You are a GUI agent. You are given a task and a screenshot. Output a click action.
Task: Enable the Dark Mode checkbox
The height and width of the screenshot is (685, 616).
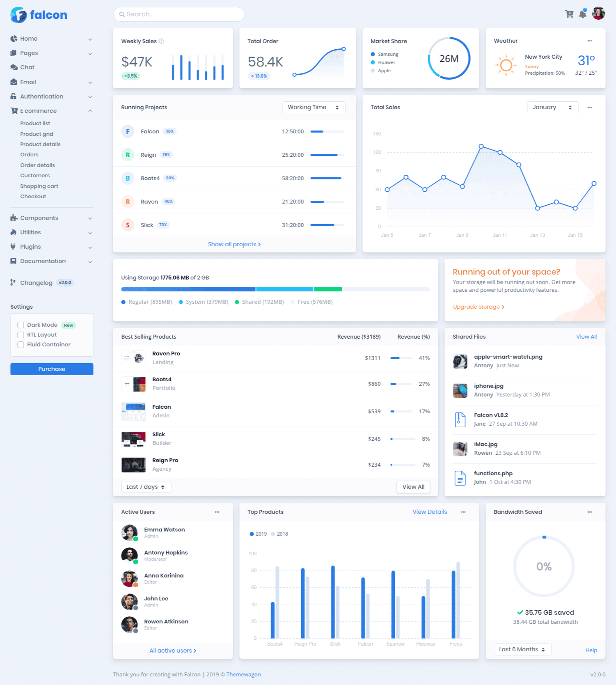tap(21, 325)
